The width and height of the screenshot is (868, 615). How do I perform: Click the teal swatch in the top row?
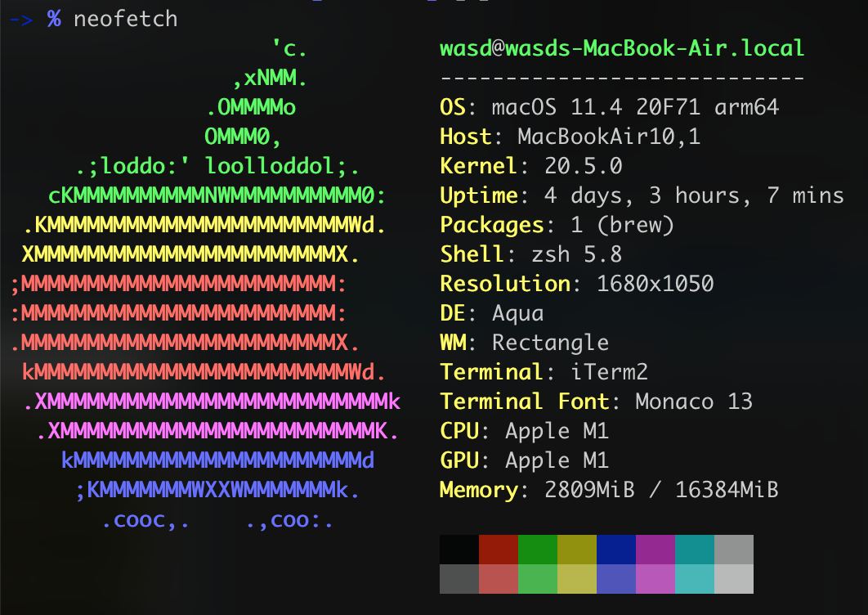click(x=695, y=550)
